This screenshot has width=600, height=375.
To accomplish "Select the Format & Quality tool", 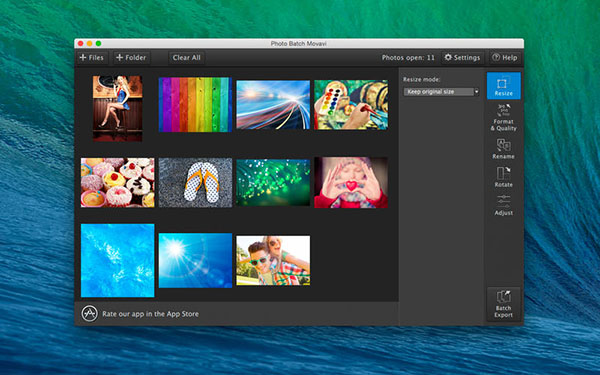I will (x=504, y=117).
